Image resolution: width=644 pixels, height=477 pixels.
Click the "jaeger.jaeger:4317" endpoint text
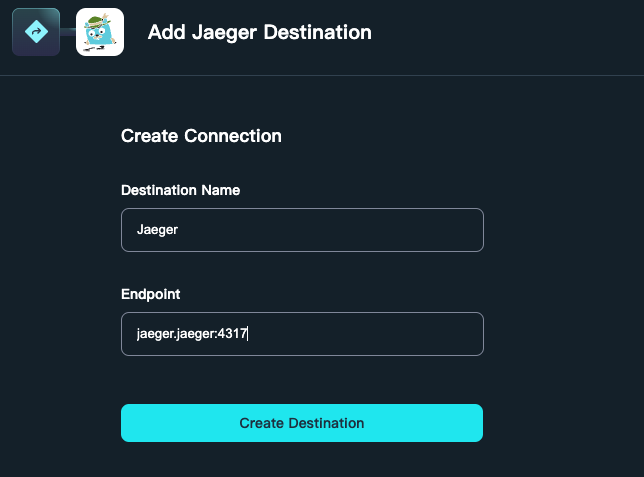(x=191, y=334)
